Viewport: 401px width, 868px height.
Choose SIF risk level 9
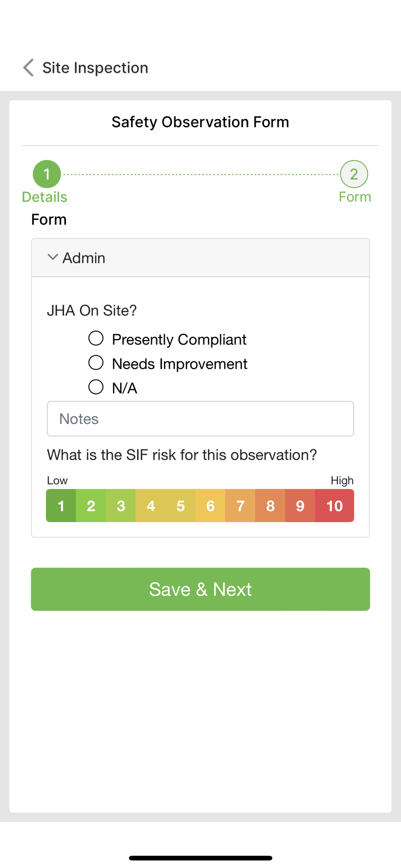[x=300, y=506]
